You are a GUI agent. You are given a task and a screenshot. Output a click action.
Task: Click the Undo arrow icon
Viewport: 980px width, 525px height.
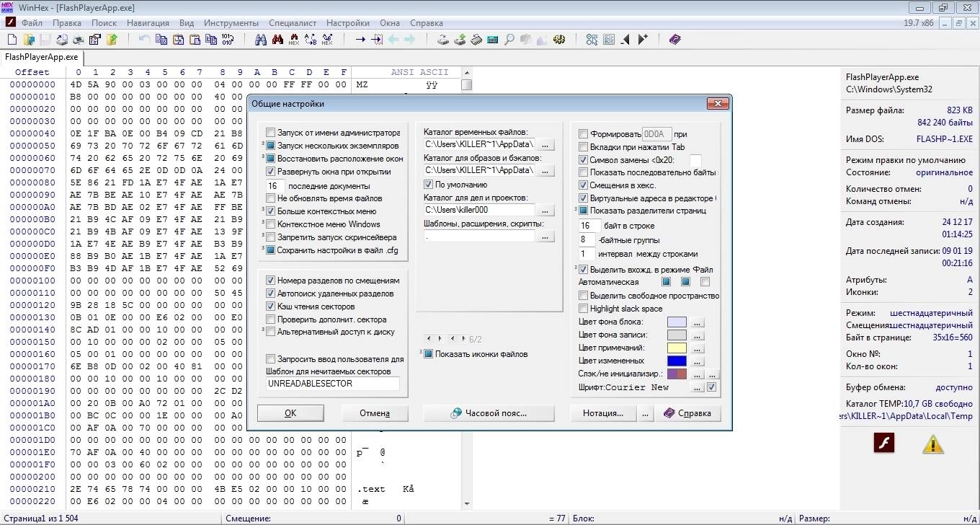[x=145, y=40]
